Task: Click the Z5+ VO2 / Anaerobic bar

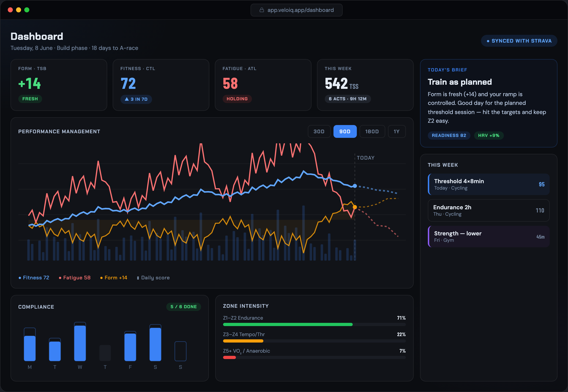Action: tap(314, 358)
